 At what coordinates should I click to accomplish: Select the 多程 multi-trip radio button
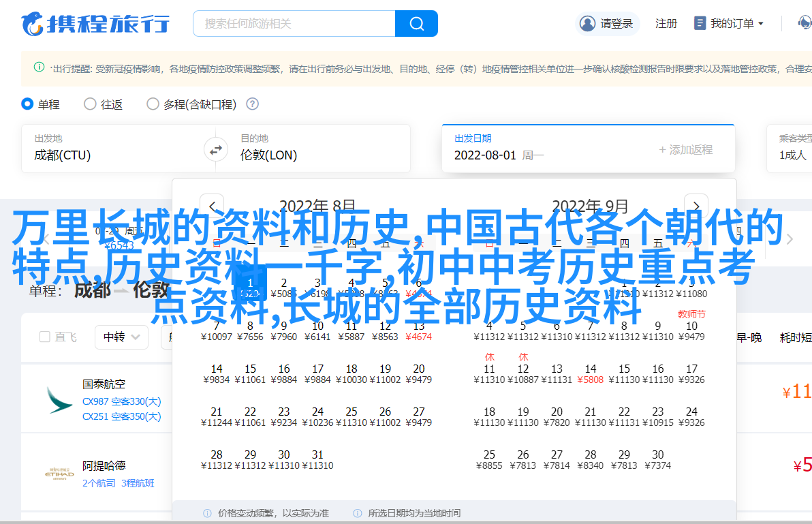(x=153, y=104)
